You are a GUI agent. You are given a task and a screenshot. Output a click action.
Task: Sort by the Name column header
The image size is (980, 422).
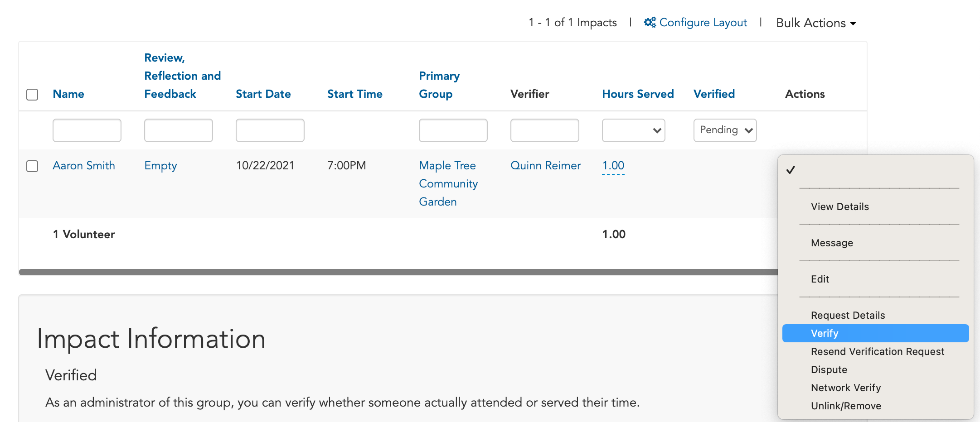(x=68, y=94)
